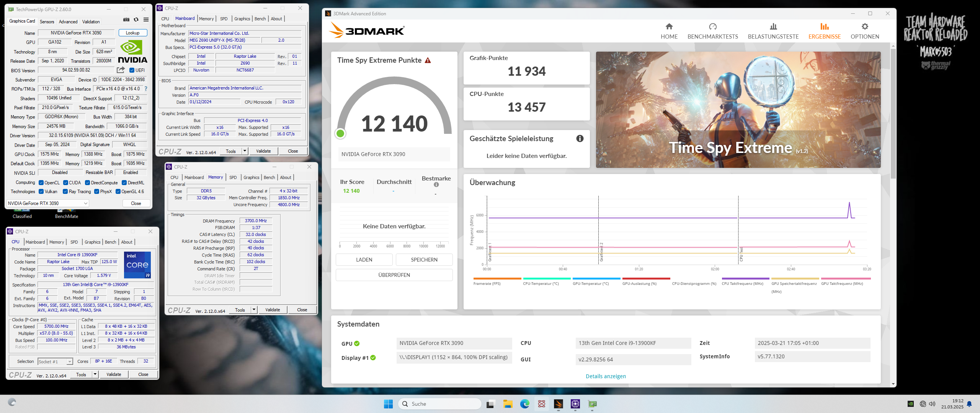Open Tools dropdown arrow in Mainboard CPU-Z window

coord(245,151)
